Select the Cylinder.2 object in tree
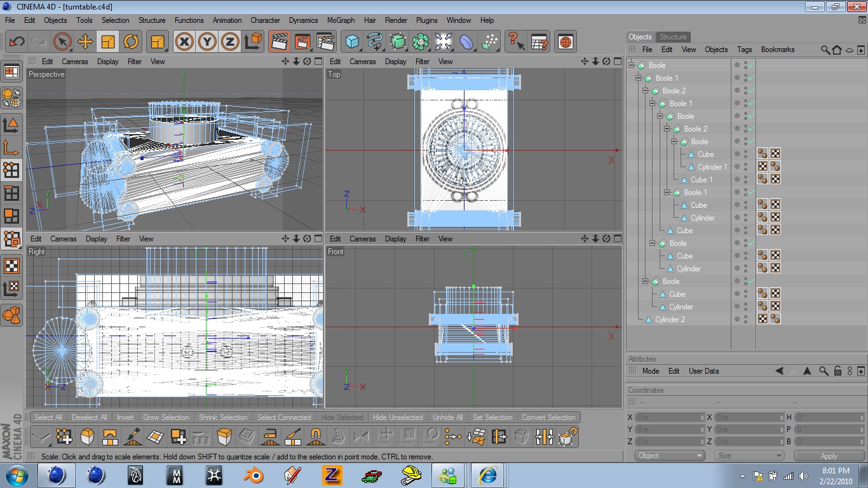 pyautogui.click(x=670, y=319)
